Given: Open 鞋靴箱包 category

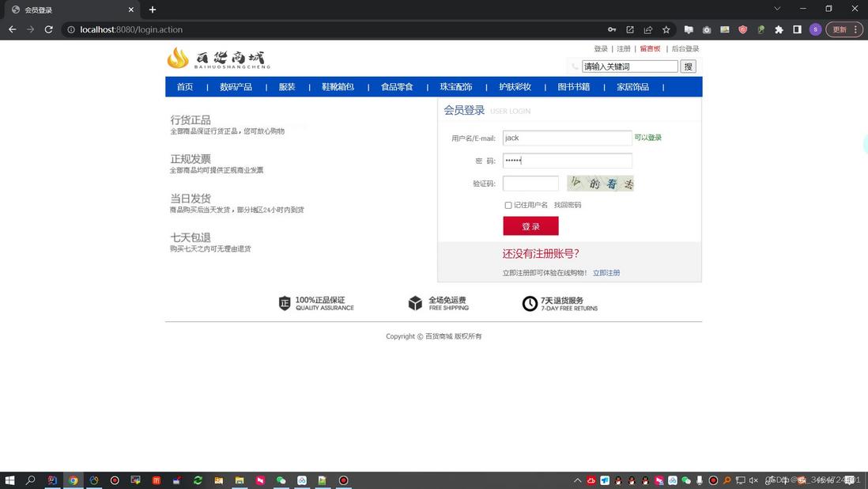Looking at the screenshot, I should 338,87.
